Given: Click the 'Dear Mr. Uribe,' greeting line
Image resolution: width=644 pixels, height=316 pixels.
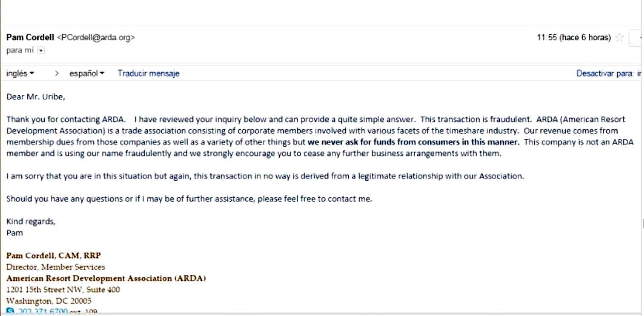Looking at the screenshot, I should pyautogui.click(x=36, y=96).
